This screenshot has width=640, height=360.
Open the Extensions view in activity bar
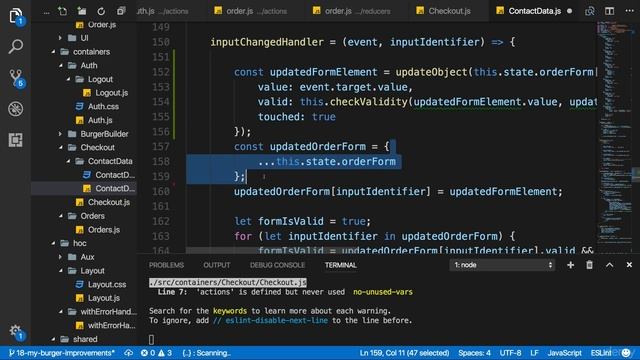tap(16, 140)
